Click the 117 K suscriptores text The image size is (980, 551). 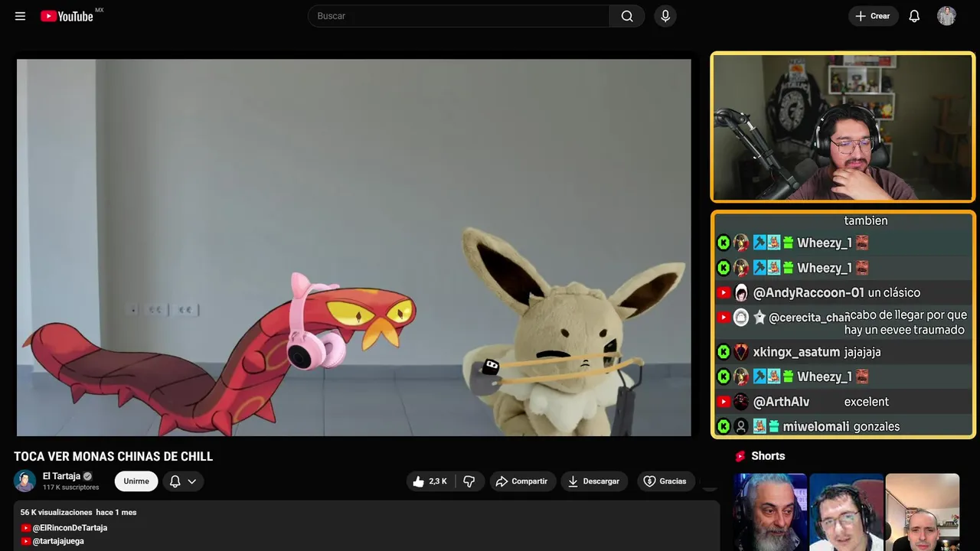tap(71, 487)
